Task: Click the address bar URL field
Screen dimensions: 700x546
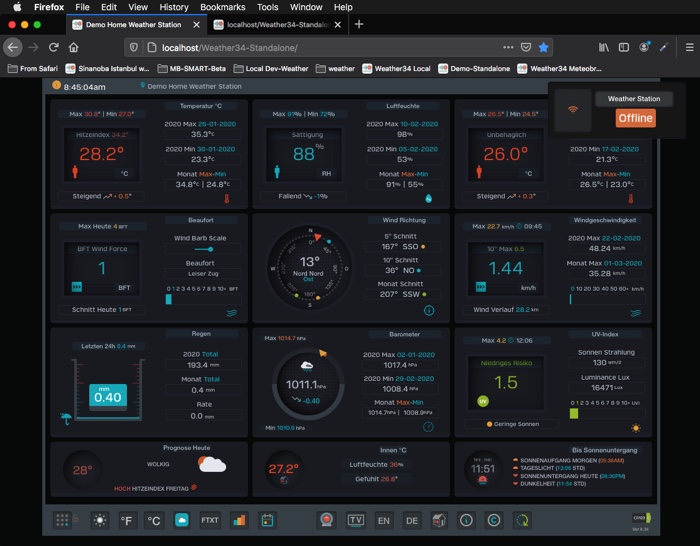Action: pyautogui.click(x=328, y=47)
